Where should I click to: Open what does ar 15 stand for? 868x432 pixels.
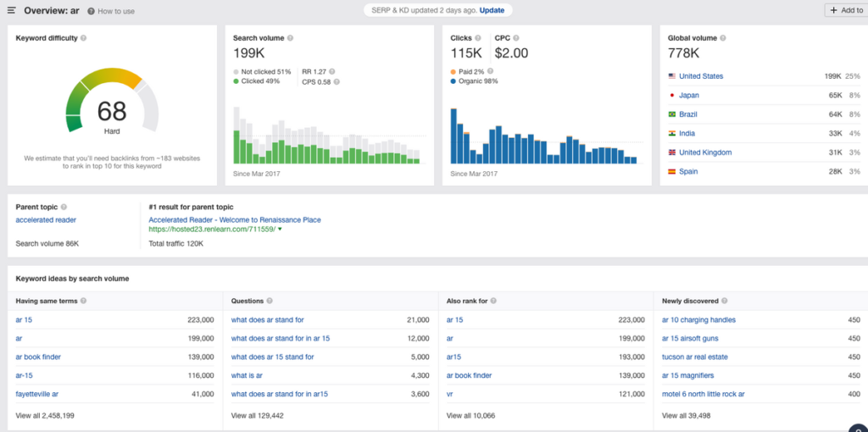pos(272,357)
